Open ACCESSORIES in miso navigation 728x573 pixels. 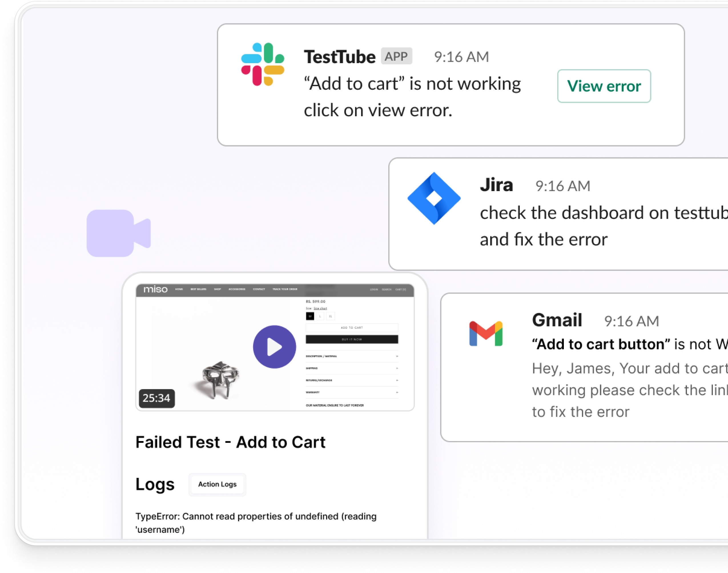(237, 289)
